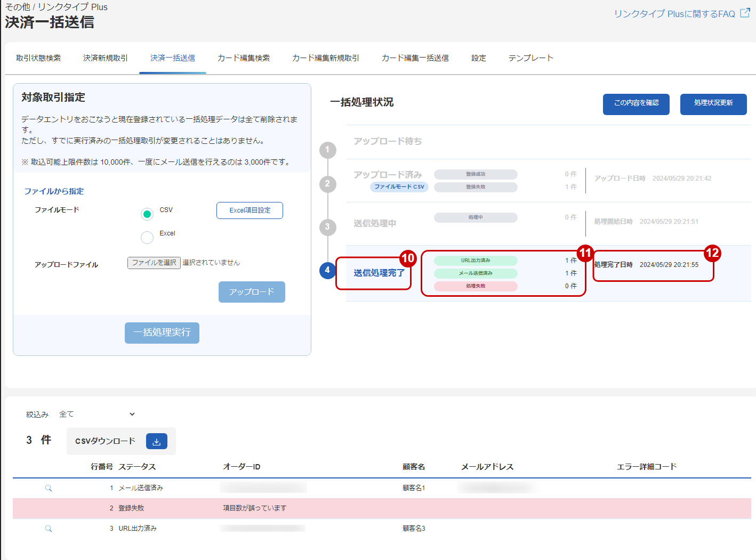756x560 pixels.
Task: Click ファイルを選択 file chooser button
Action: click(154, 263)
